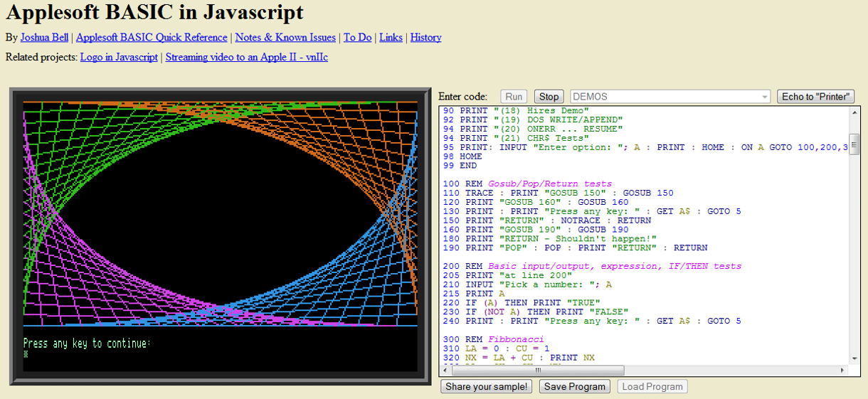Click the down arrow of code scrollbar
Image resolution: width=868 pixels, height=399 pixels.
(854, 359)
